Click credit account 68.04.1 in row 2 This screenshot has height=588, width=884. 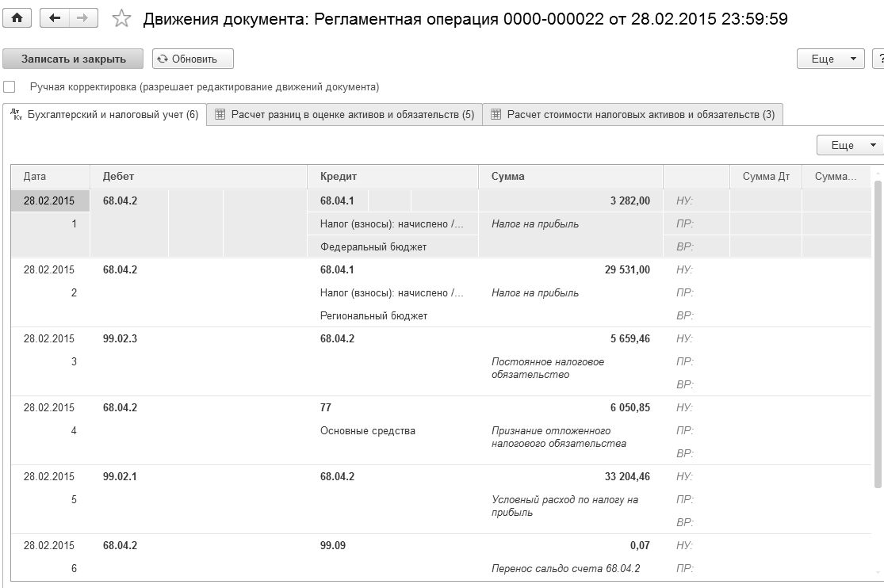pyautogui.click(x=337, y=269)
